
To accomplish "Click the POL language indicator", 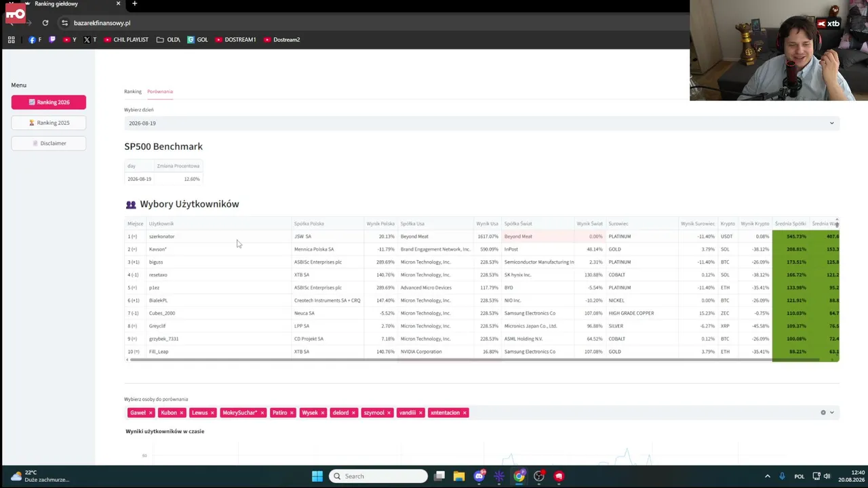I will (x=799, y=476).
